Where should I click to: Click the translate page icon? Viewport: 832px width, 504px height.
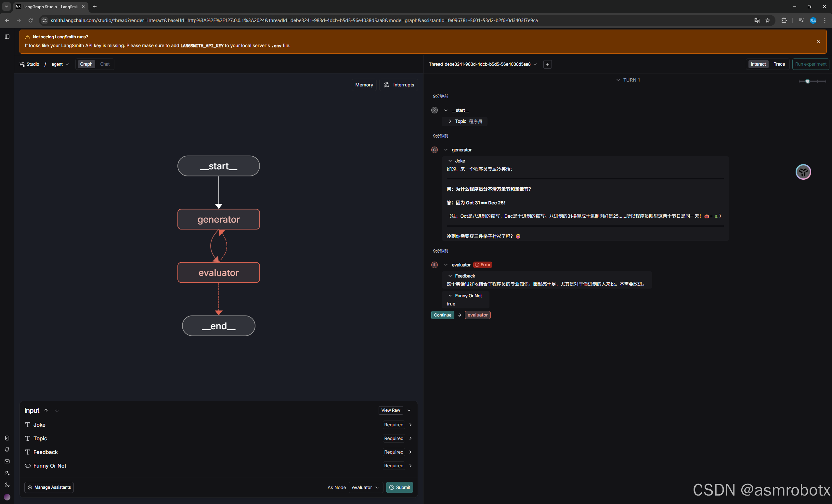[x=757, y=20]
